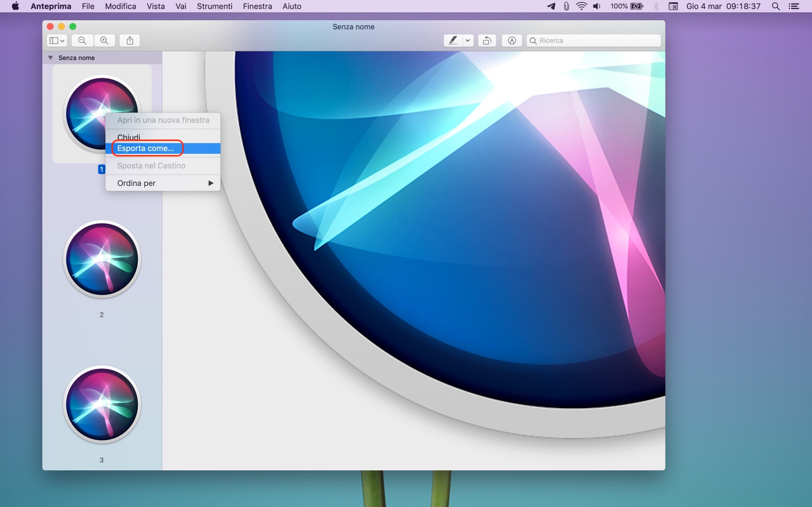The width and height of the screenshot is (812, 507).
Task: Click the zoom in magnifier button
Action: point(104,41)
